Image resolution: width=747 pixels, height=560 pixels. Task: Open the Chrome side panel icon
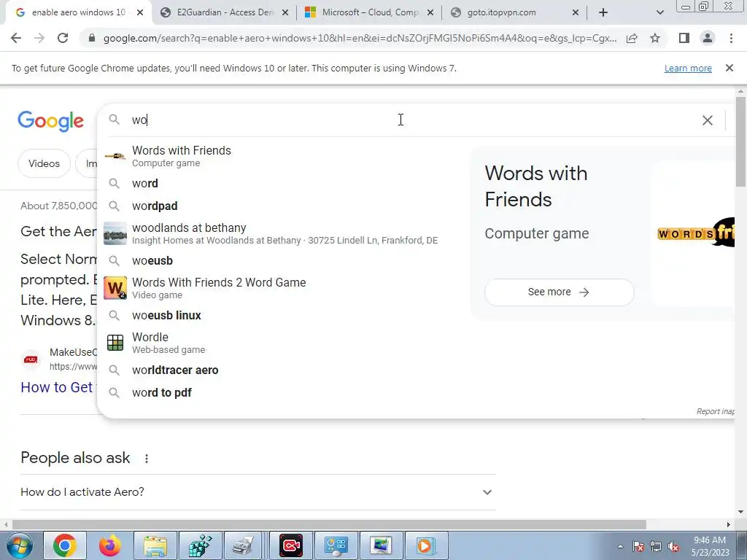pyautogui.click(x=684, y=38)
